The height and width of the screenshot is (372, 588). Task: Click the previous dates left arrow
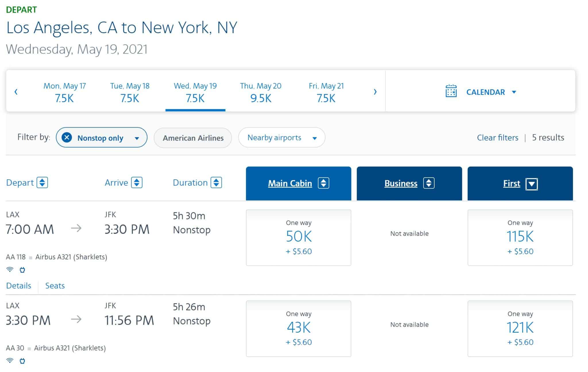16,92
